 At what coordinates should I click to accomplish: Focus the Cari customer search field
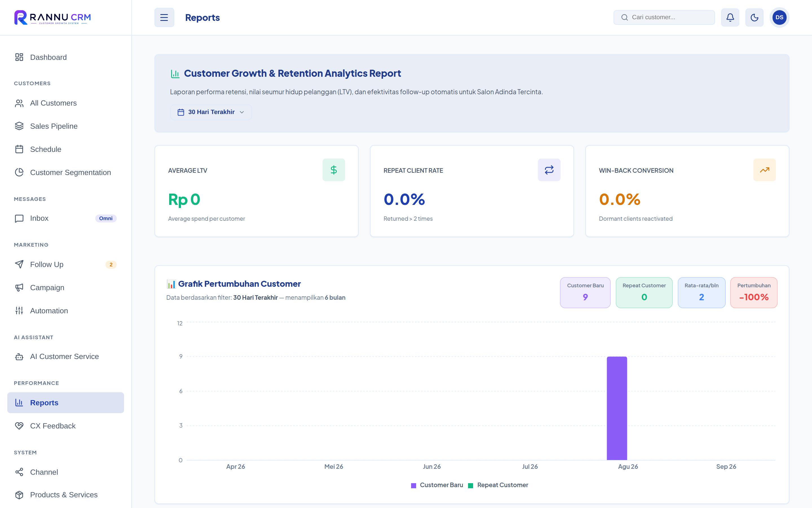(664, 17)
